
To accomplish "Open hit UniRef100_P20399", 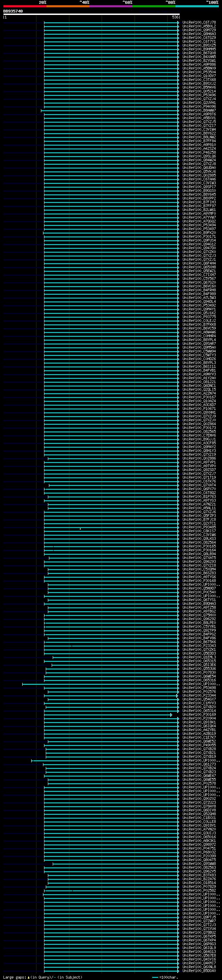I will pos(199,856).
